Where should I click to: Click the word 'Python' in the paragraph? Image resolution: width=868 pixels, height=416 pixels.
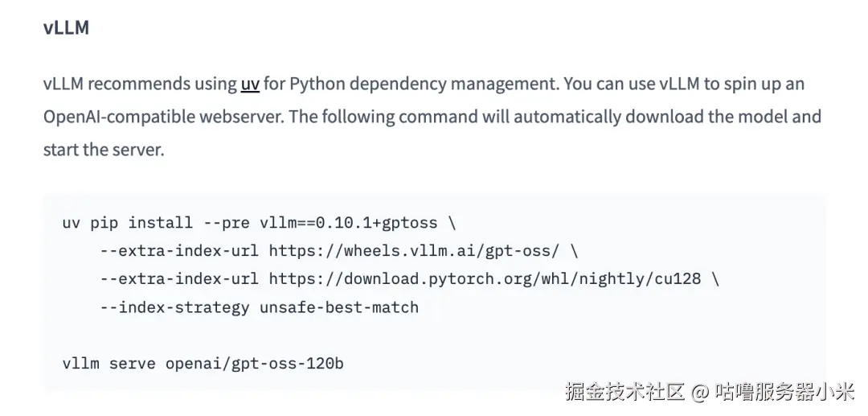click(x=317, y=84)
